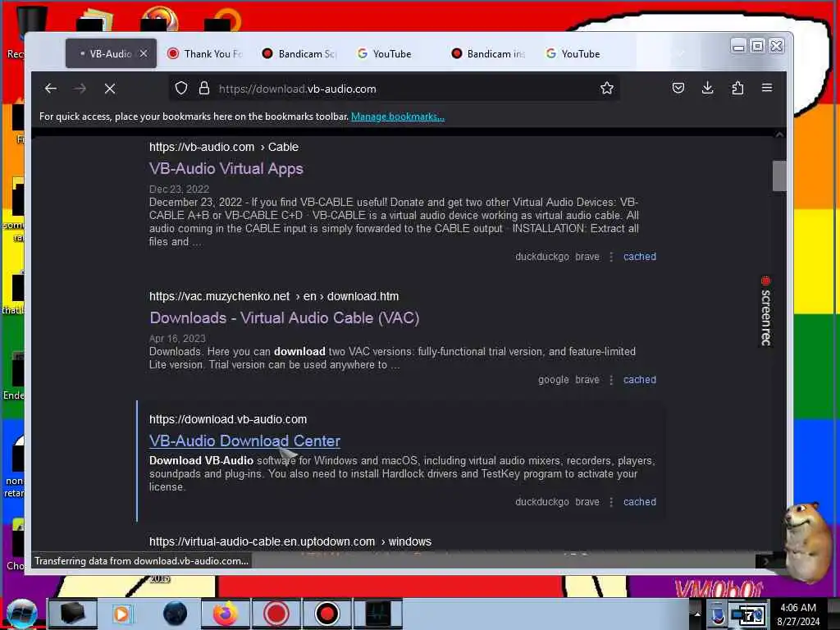Image resolution: width=840 pixels, height=630 pixels.
Task: Switch to the last YouTube tab
Action: (x=582, y=53)
